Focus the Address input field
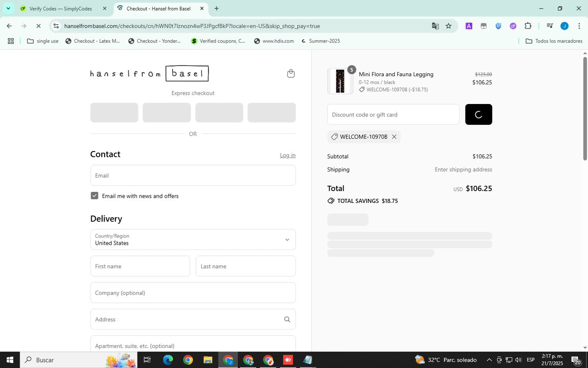588x368 pixels. pos(193,319)
